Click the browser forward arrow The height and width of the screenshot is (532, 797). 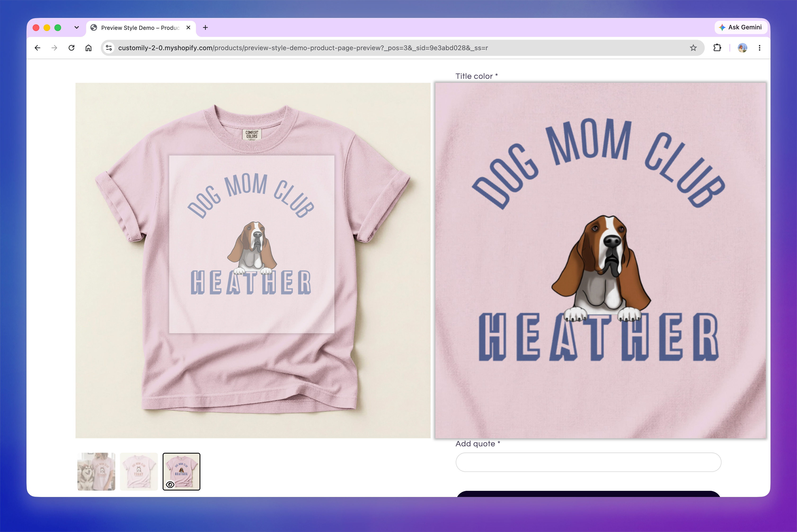(x=54, y=48)
